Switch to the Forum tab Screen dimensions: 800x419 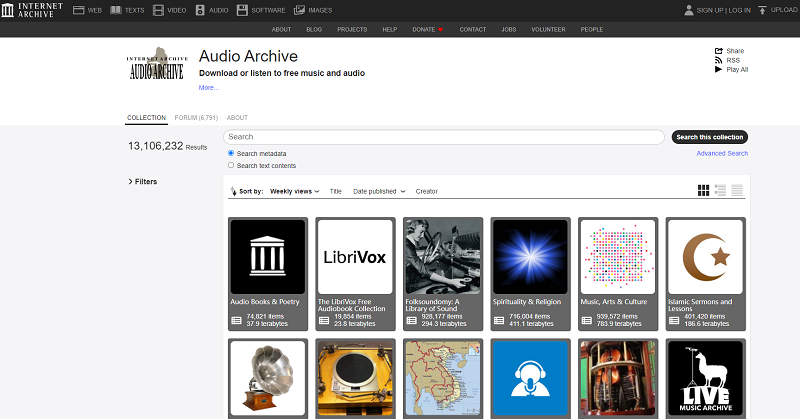click(196, 118)
